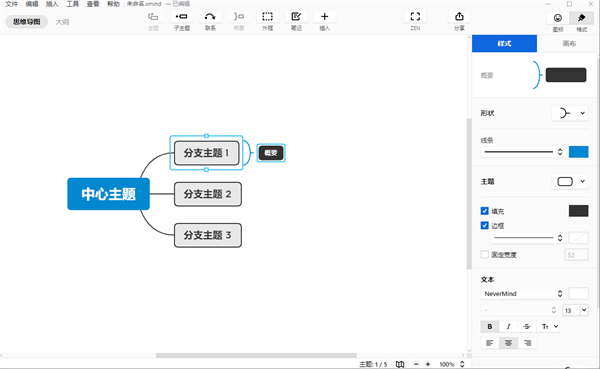Click the dark fill color swatch

click(579, 211)
